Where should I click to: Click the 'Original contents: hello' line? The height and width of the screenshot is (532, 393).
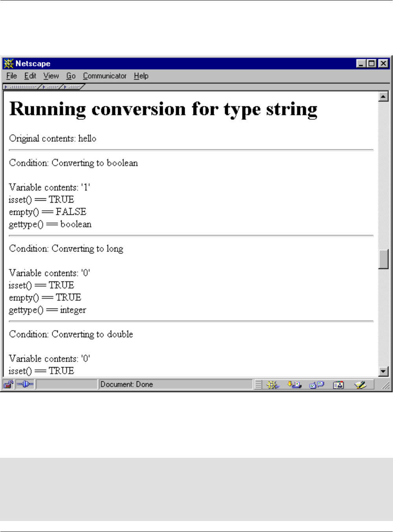(x=53, y=139)
